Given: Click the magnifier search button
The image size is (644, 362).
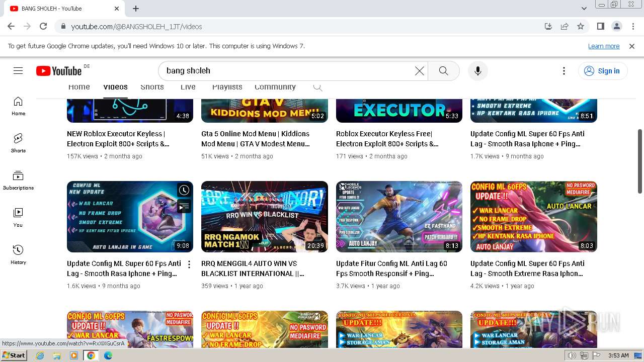Looking at the screenshot, I should (x=443, y=71).
